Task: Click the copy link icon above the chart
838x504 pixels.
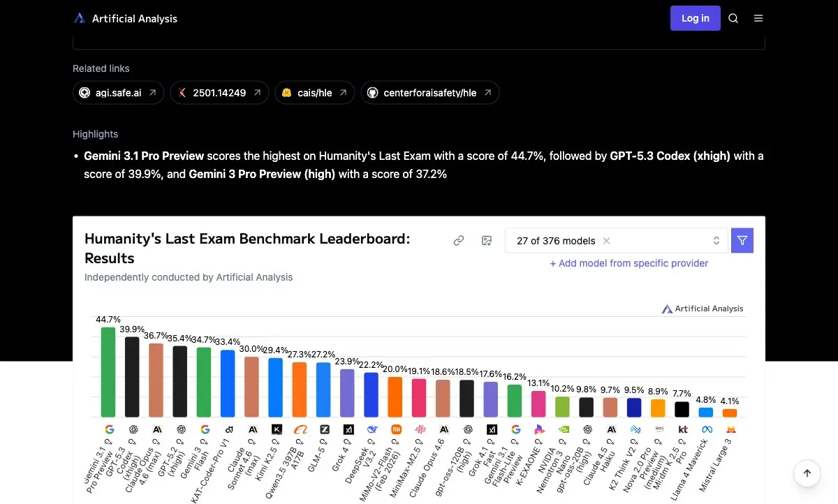Action: click(459, 240)
